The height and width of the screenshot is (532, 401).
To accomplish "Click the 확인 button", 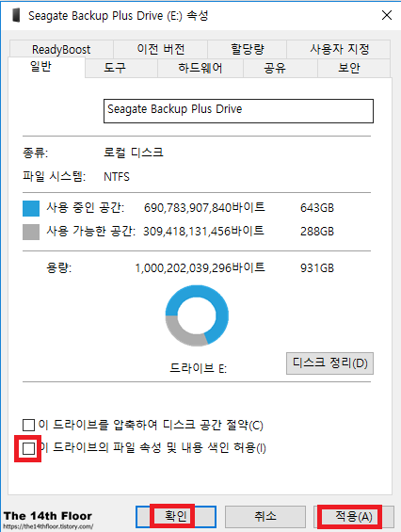I will (176, 517).
